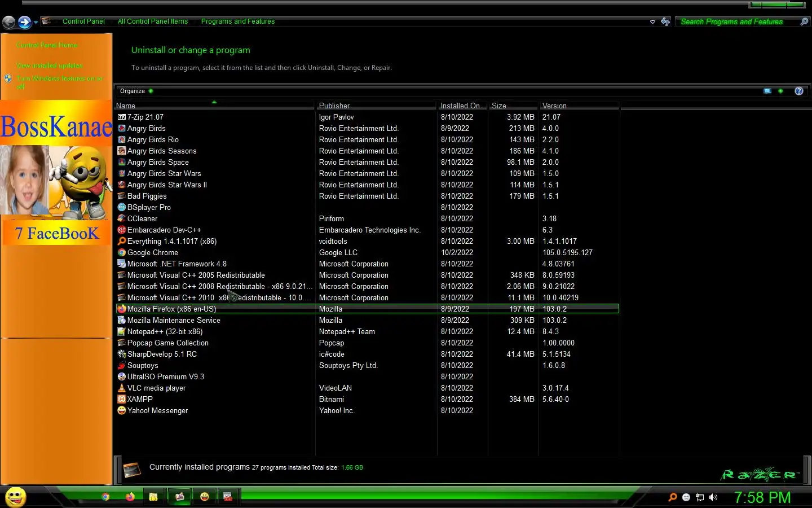Open the Organize menu
Screen dimensions: 812x508
136,91
